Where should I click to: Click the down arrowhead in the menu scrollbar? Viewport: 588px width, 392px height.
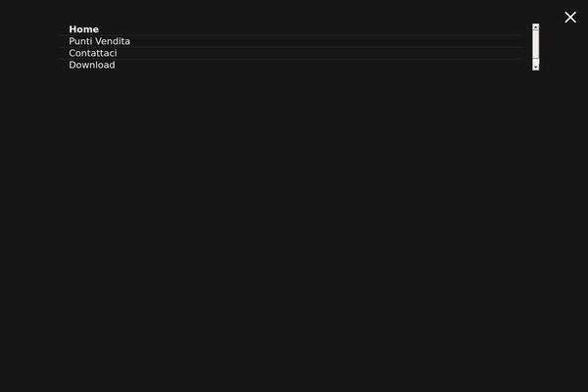tap(535, 67)
